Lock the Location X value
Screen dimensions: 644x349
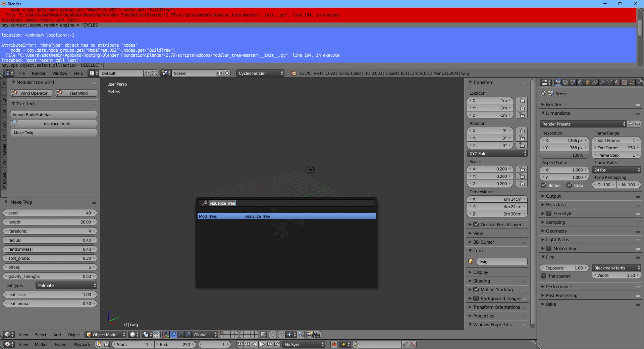(x=522, y=100)
